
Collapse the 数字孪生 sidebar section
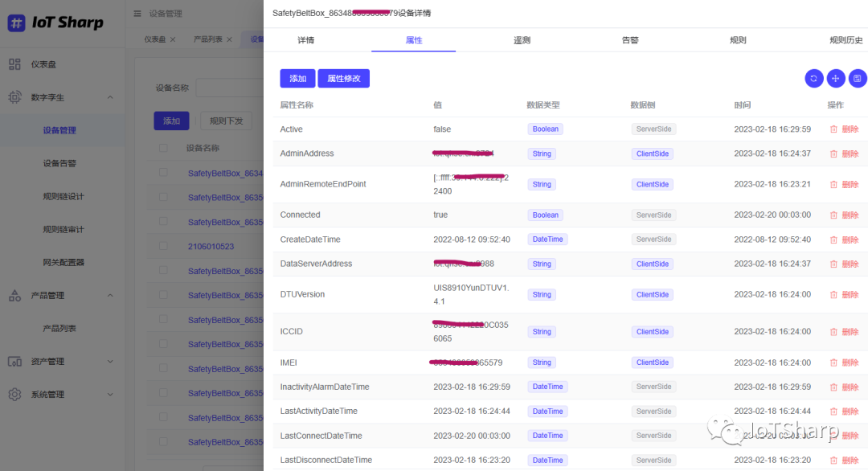coord(110,97)
